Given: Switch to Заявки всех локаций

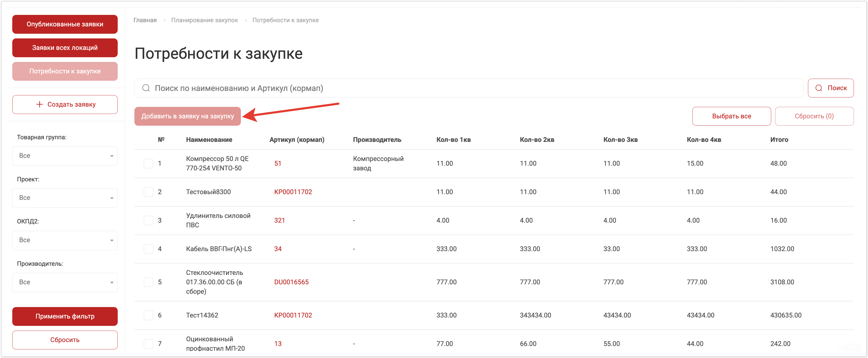Looking at the screenshot, I should click(x=65, y=48).
